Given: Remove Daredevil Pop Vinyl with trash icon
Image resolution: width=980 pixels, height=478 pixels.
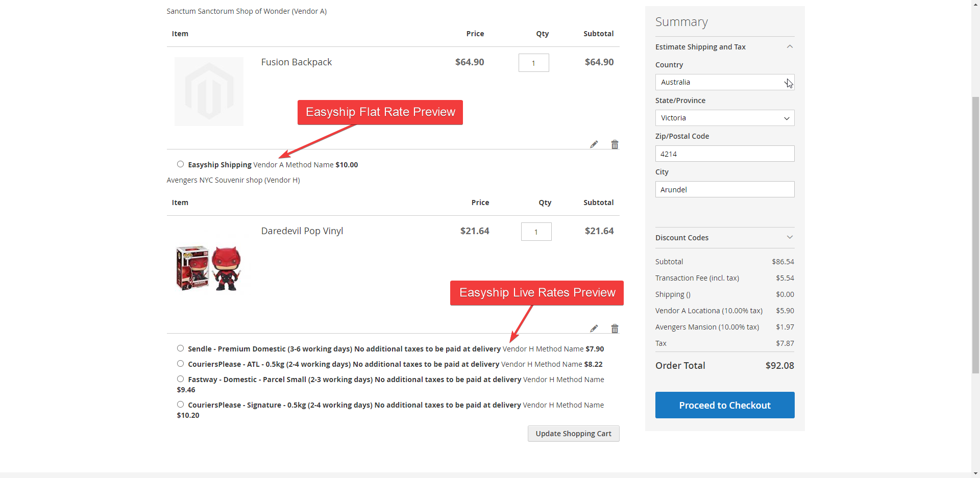Looking at the screenshot, I should [615, 329].
